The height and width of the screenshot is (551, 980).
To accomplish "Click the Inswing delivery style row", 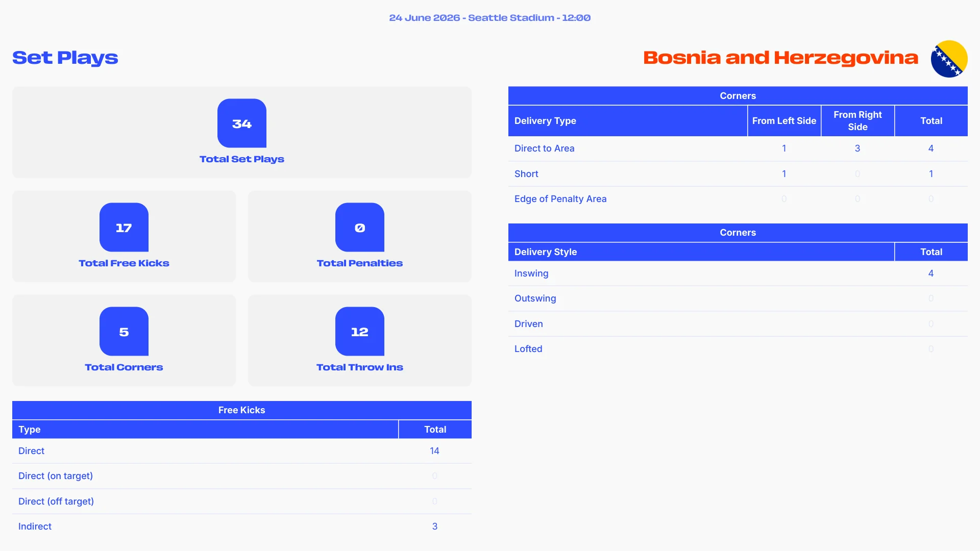I will (x=738, y=273).
